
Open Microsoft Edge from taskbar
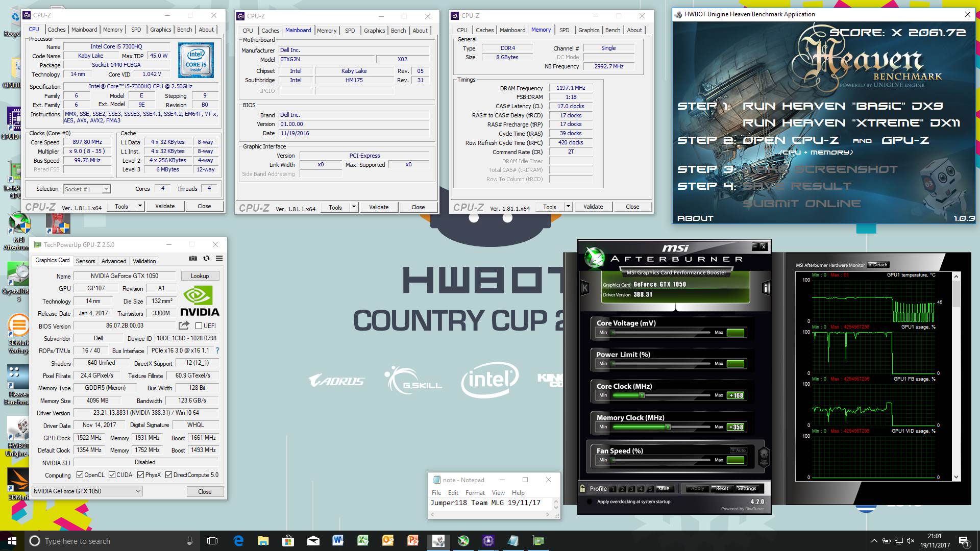(x=238, y=541)
